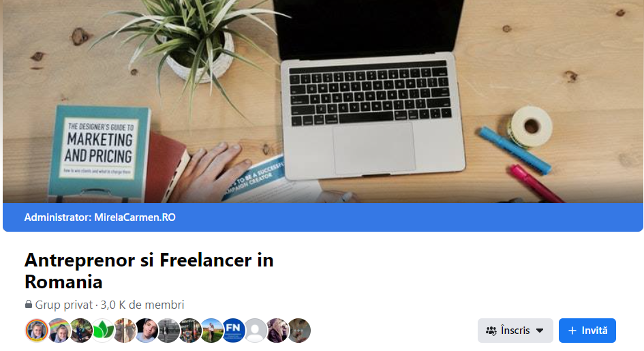This screenshot has width=644, height=351.
Task: Open the three-dots more members avatar
Action: (x=299, y=331)
